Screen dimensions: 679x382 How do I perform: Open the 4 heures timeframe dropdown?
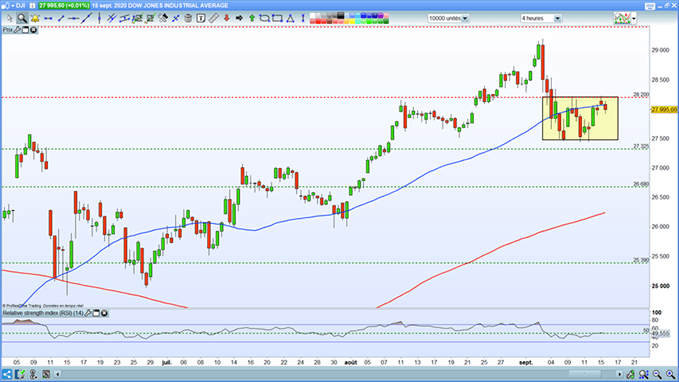click(541, 18)
